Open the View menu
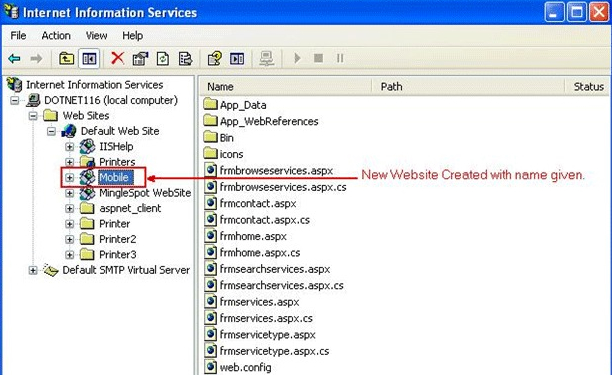612x375 pixels. [x=96, y=36]
